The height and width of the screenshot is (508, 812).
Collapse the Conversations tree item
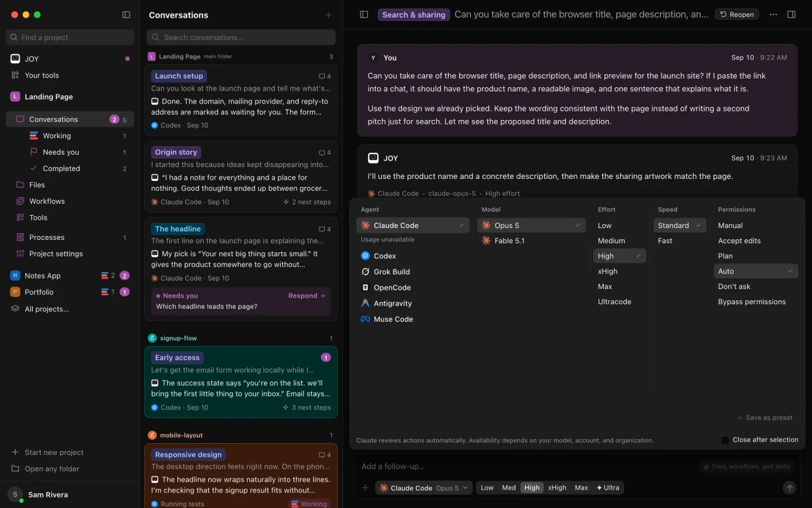[x=69, y=119]
